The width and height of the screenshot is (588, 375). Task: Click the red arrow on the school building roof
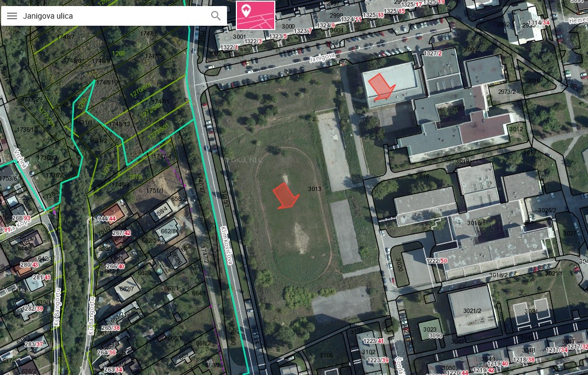381,87
